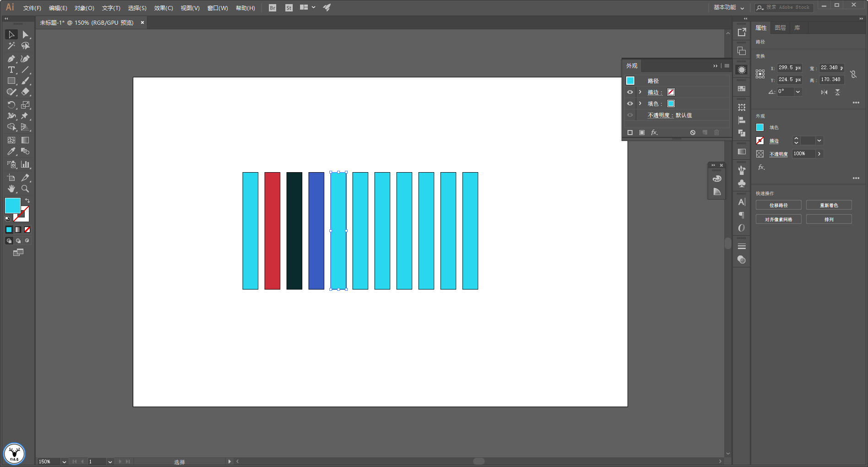Select the Gradient tool
The width and height of the screenshot is (868, 467).
[x=25, y=140]
